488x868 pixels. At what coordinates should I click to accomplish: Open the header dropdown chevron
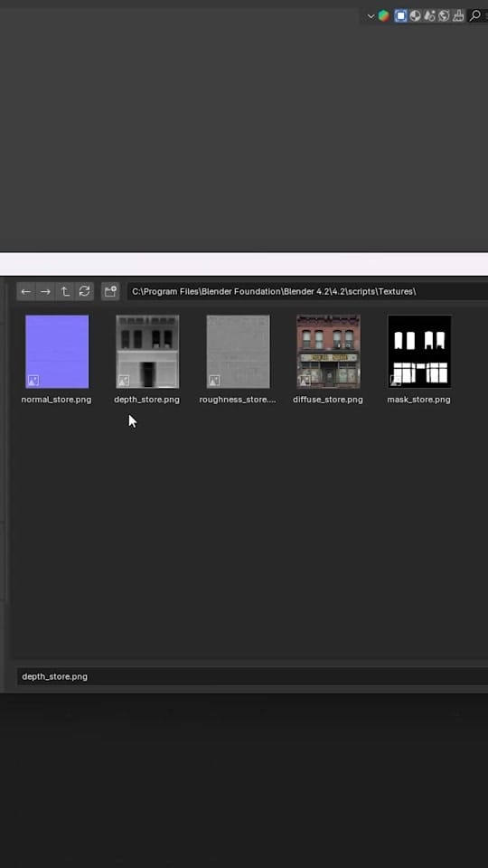tap(371, 16)
